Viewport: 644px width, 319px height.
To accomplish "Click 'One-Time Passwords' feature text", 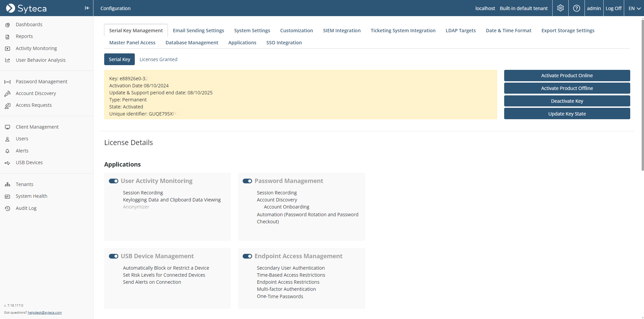I will [280, 297].
